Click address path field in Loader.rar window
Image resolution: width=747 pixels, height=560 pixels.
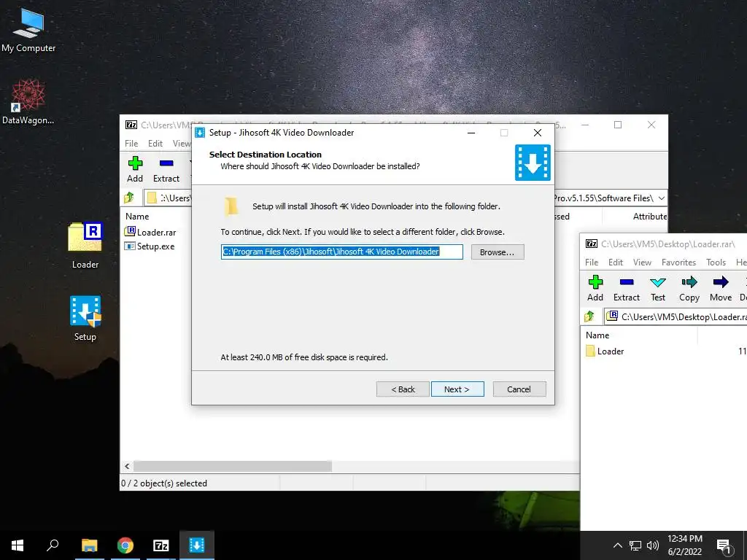pyautogui.click(x=676, y=316)
